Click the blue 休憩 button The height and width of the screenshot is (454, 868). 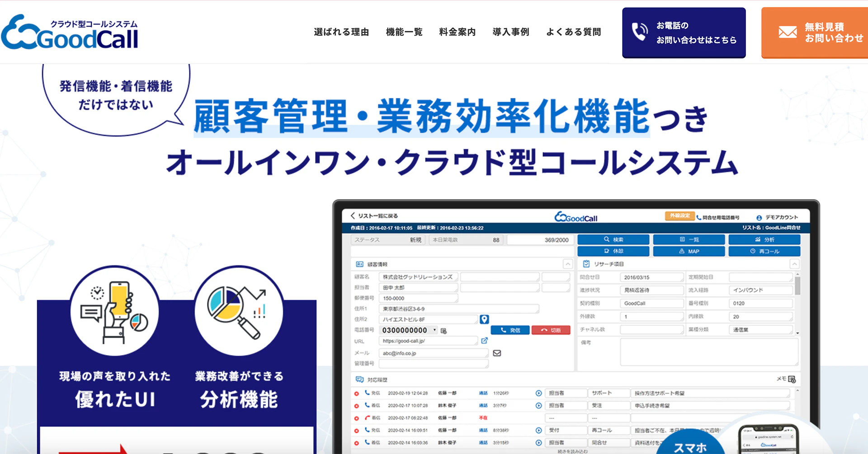[x=613, y=251]
